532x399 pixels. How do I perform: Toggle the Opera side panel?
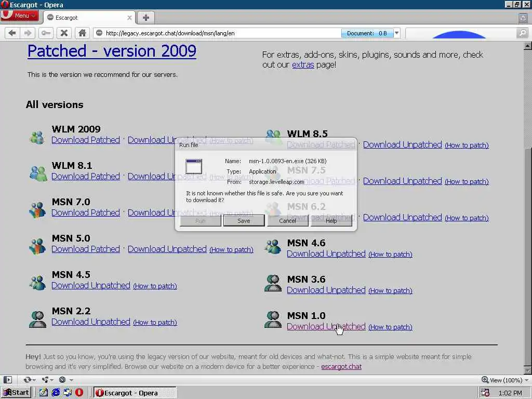[7, 380]
